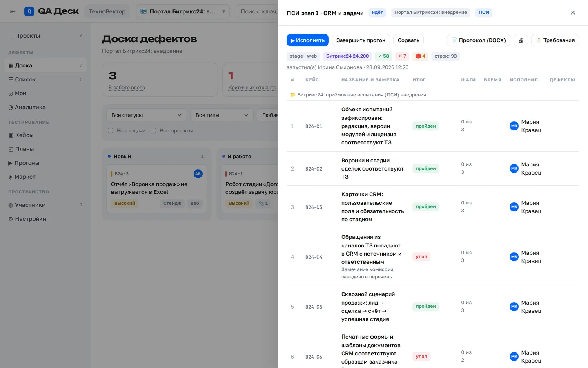Click the Портал Битрикс24: внедрение tag in header
This screenshot has height=368, width=588.
pos(430,13)
